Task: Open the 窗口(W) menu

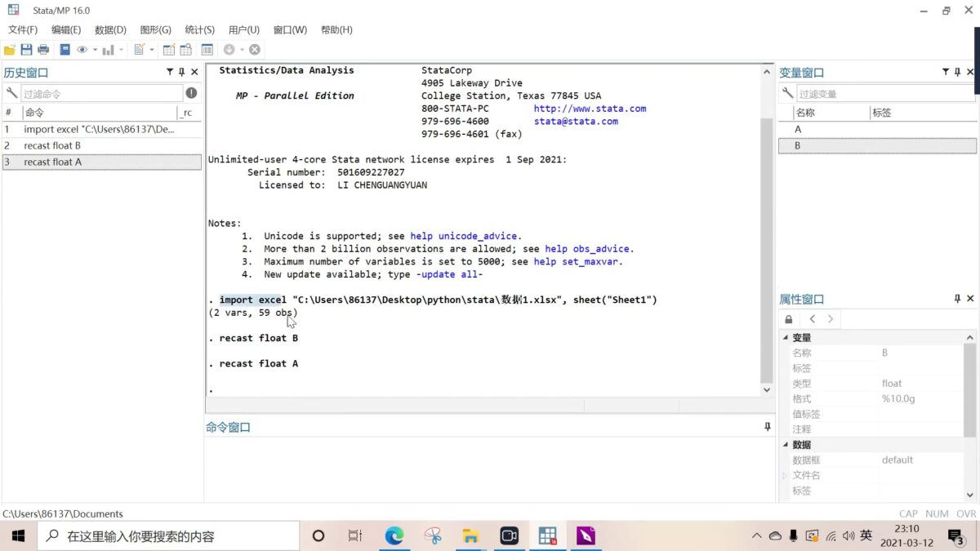Action: (290, 30)
